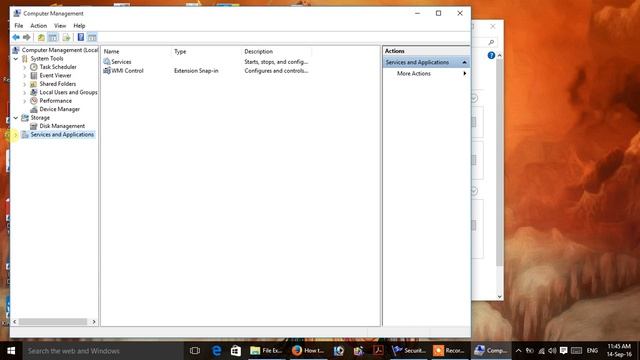
Task: Launch Microsoft Edge from the taskbar
Action: 216,351
